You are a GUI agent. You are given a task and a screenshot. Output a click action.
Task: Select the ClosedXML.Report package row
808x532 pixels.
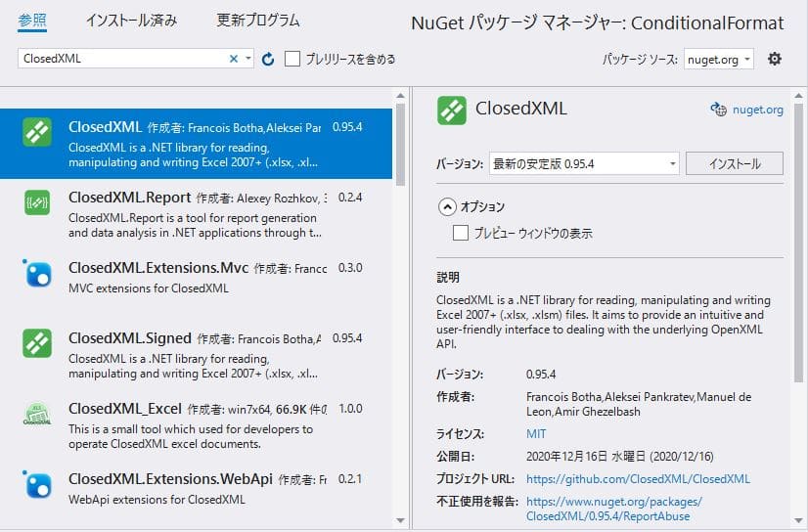click(x=196, y=214)
